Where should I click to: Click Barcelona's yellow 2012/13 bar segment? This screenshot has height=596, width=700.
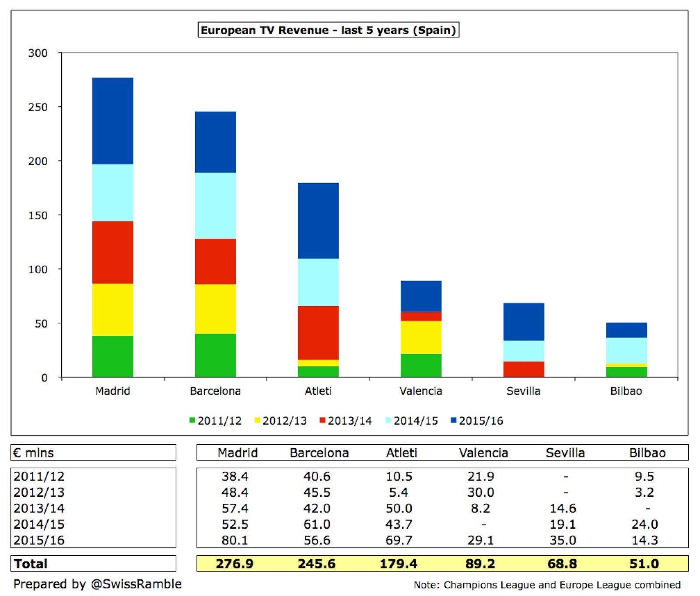click(216, 309)
